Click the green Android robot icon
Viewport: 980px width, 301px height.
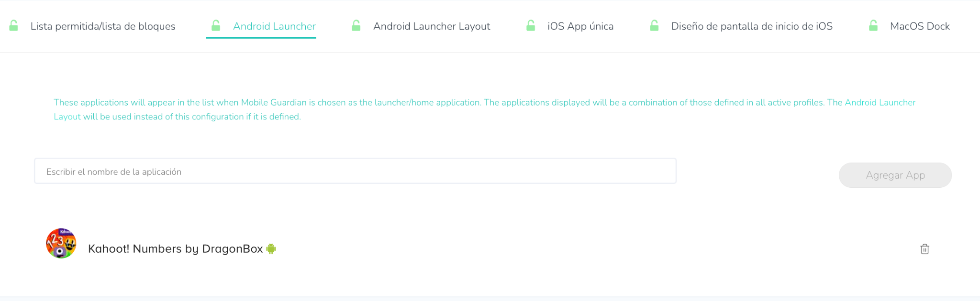coord(271,249)
